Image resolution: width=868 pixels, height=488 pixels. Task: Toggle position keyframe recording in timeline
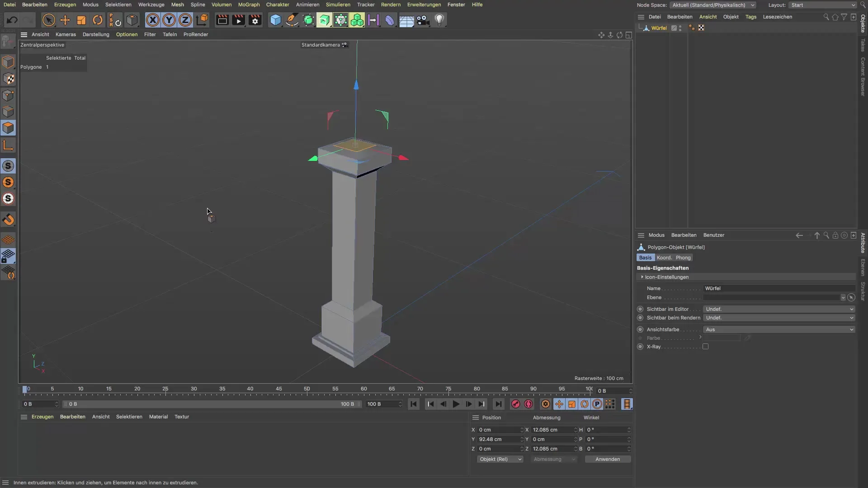559,404
